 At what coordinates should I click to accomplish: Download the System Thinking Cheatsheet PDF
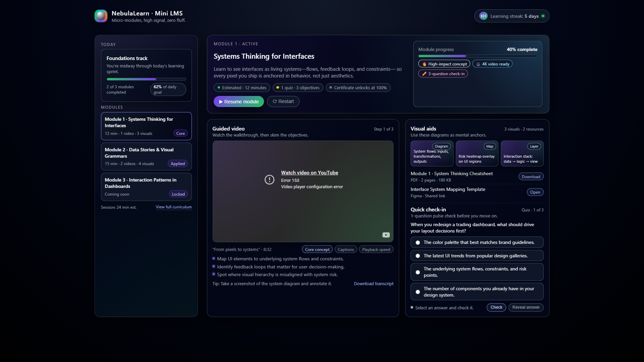coord(531,176)
